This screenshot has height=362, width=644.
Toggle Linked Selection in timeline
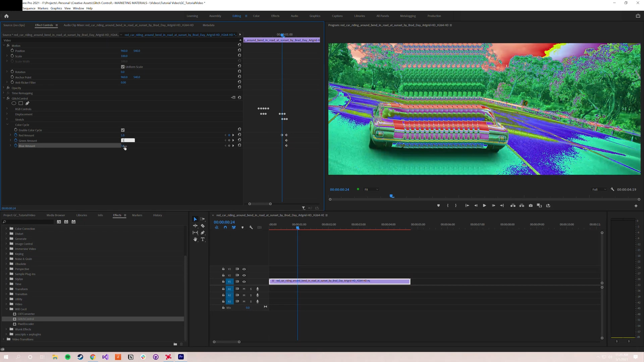(x=234, y=228)
